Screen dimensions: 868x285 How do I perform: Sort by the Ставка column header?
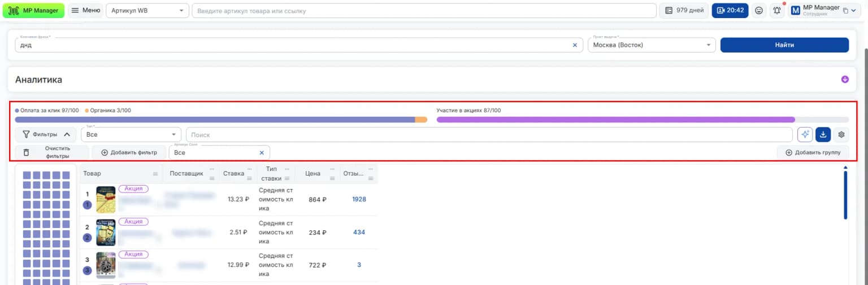tap(233, 173)
